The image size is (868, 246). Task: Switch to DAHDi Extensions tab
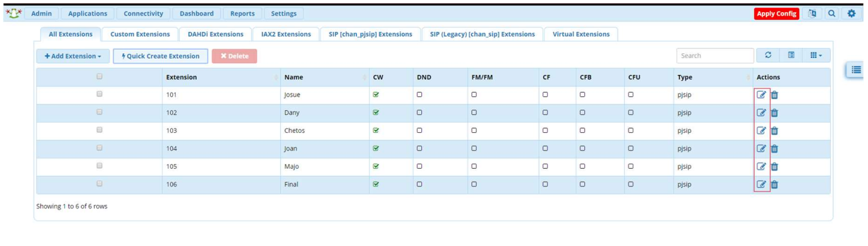[216, 34]
